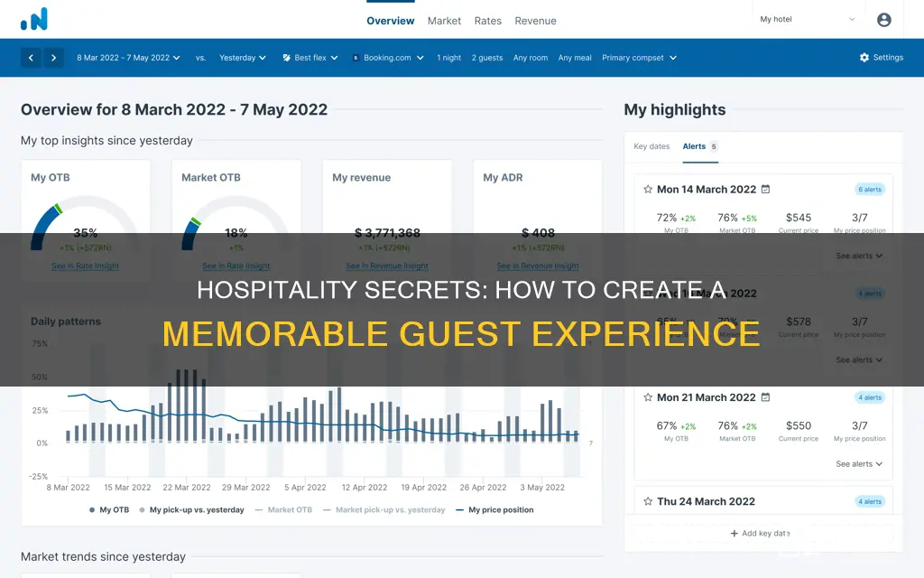This screenshot has width=924, height=578.
Task: Click the 1 night filter
Action: (x=449, y=58)
